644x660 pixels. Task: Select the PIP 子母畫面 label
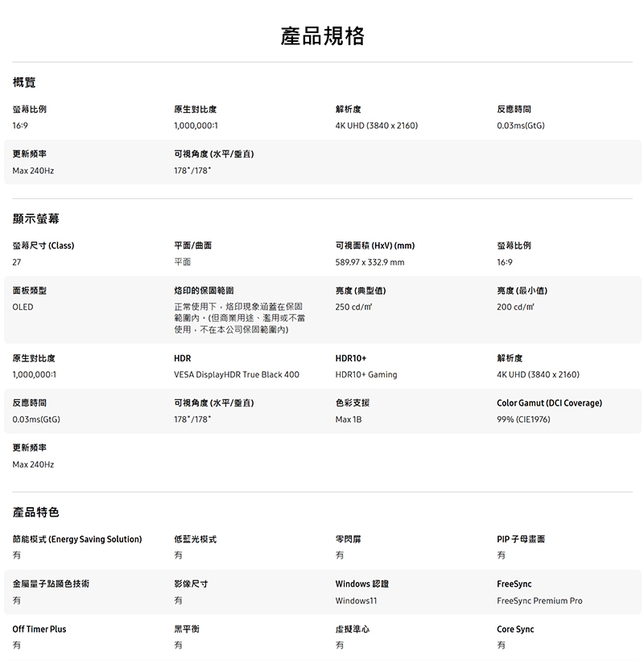(521, 539)
